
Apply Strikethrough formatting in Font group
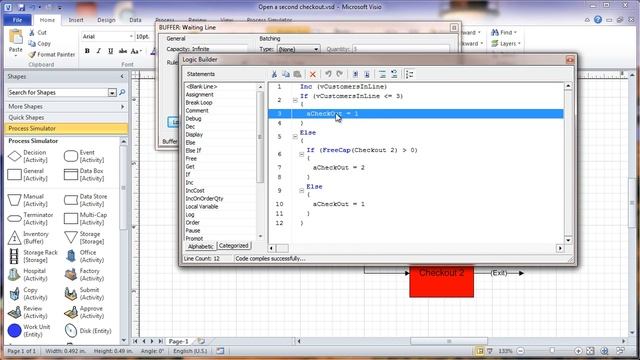pyautogui.click(x=123, y=51)
